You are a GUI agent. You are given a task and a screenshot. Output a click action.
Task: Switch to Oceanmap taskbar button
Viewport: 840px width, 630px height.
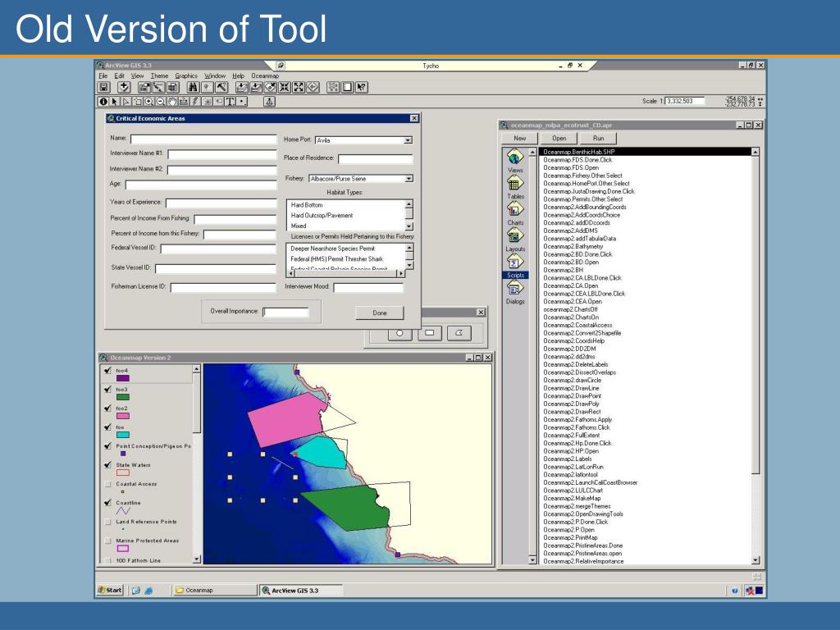(x=214, y=591)
